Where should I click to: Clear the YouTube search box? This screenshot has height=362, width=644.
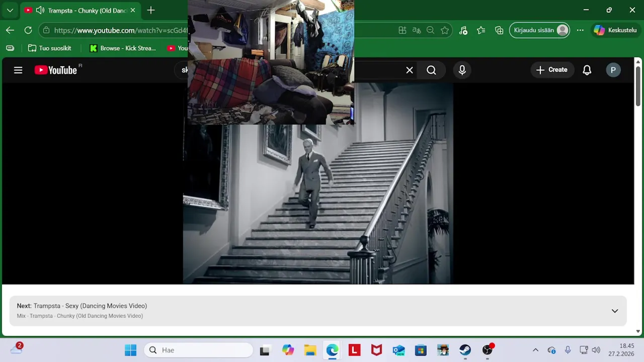point(410,70)
